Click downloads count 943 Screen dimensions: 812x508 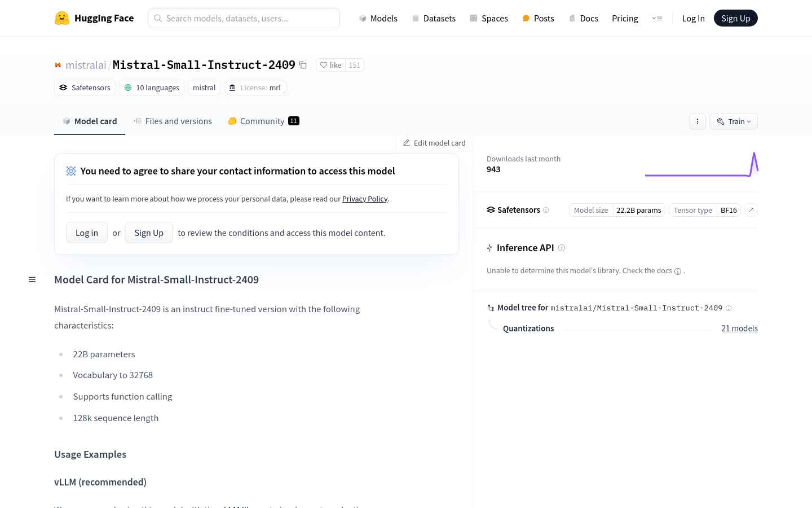493,169
